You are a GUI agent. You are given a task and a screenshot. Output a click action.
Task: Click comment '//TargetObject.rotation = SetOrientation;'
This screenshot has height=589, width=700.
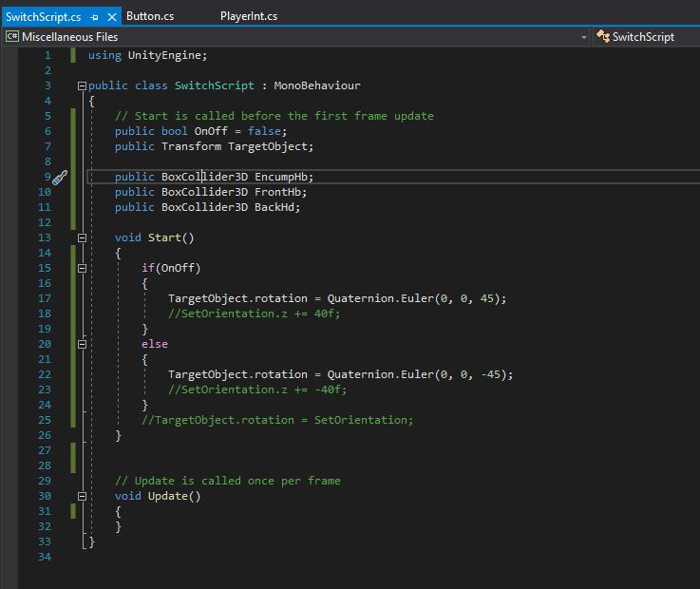(277, 420)
